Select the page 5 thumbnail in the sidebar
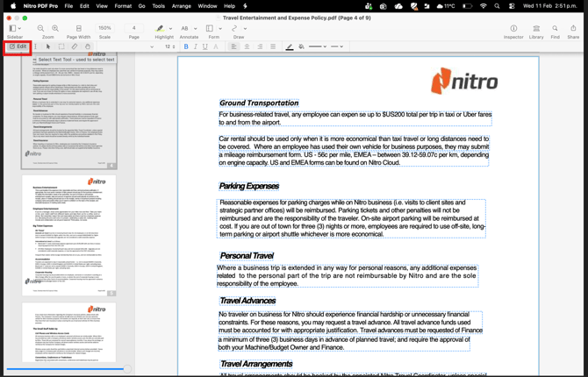 tap(69, 235)
